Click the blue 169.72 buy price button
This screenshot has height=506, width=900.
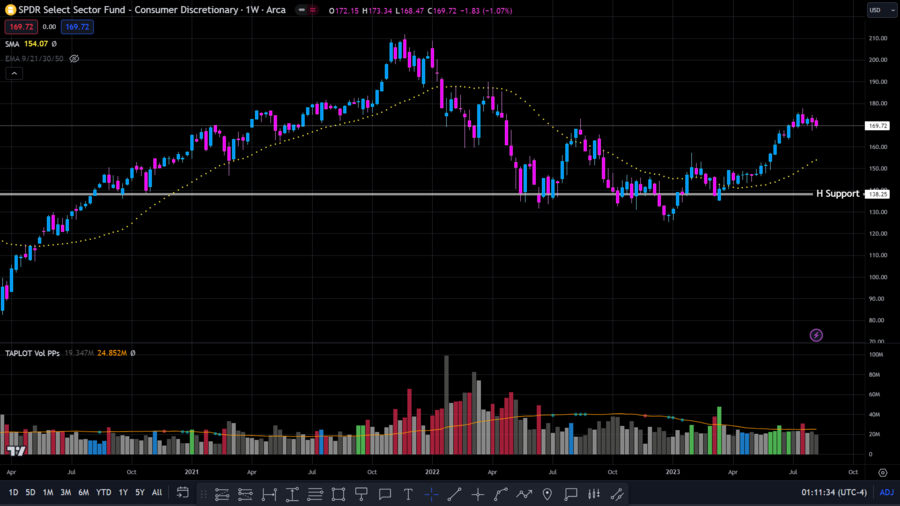(77, 27)
